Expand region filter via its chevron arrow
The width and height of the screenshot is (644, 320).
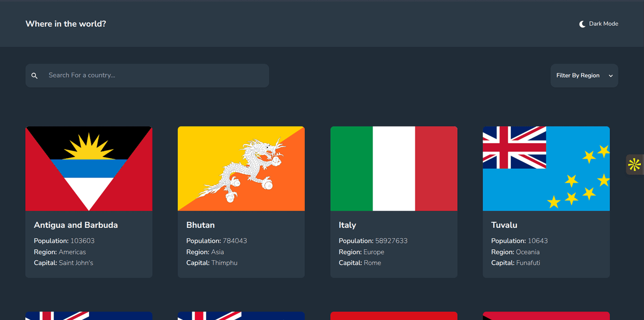(610, 76)
